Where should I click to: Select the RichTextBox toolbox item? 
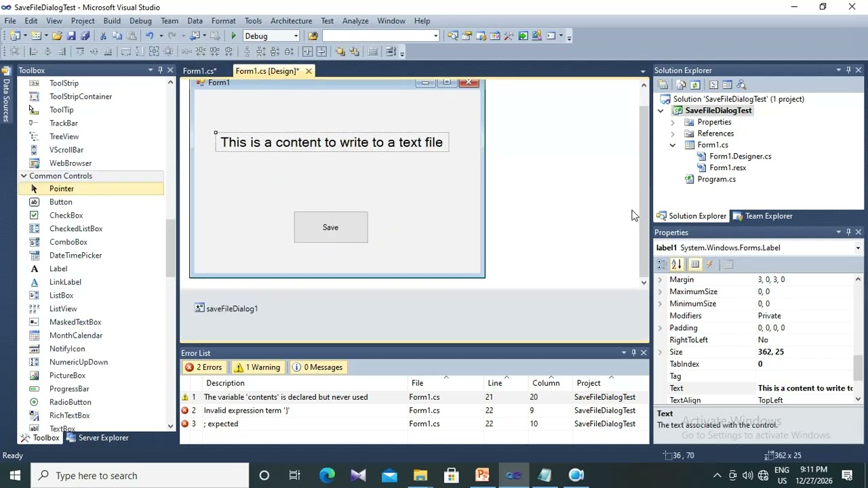(x=69, y=415)
